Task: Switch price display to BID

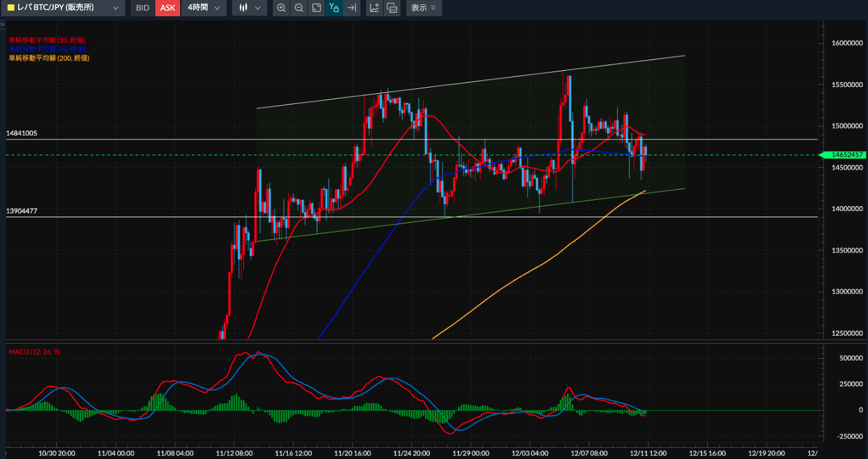Action: (x=143, y=8)
